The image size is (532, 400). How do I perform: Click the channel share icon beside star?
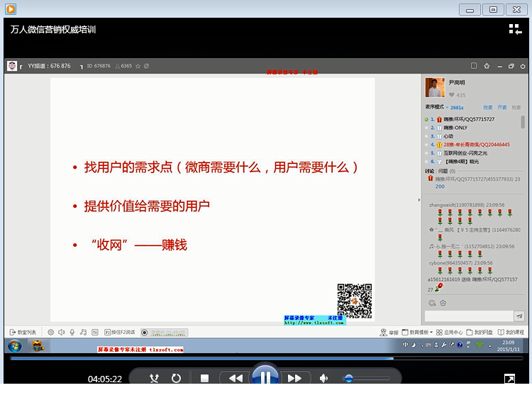(x=146, y=66)
